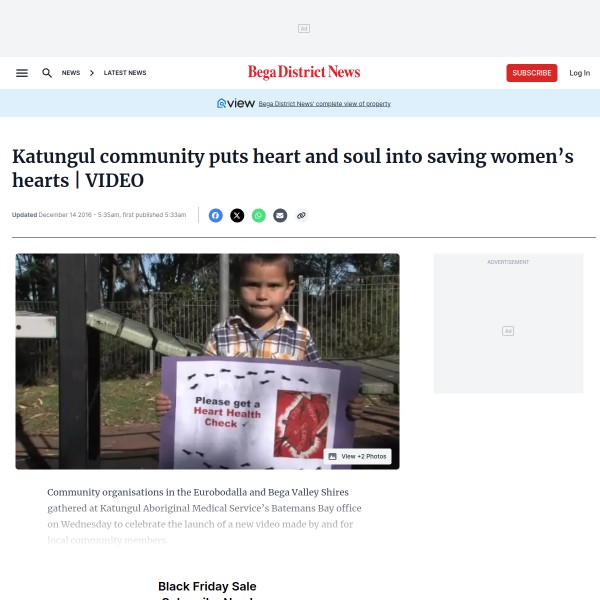Click the search magnifier icon
600x600 pixels.
(47, 73)
